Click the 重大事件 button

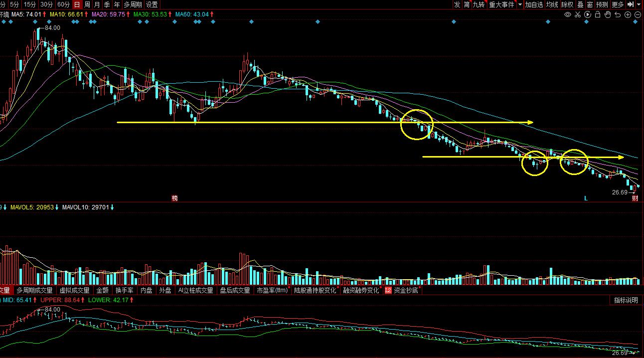coord(501,4)
